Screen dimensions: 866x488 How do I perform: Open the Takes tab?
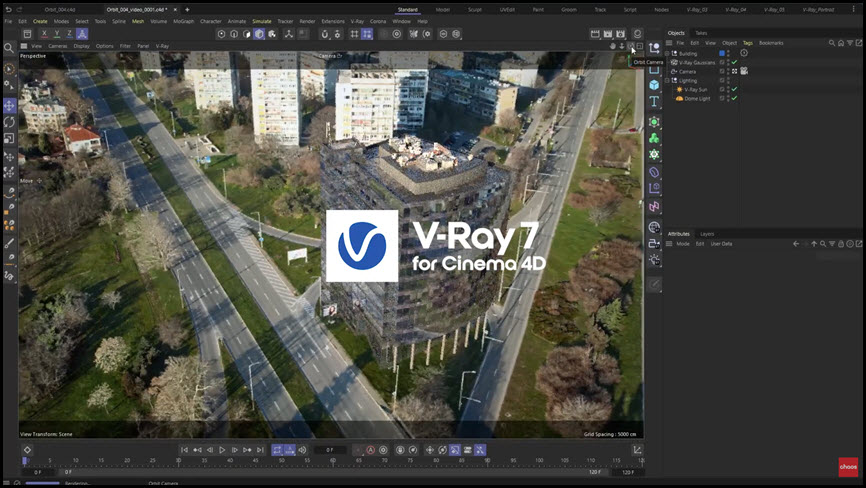point(701,33)
